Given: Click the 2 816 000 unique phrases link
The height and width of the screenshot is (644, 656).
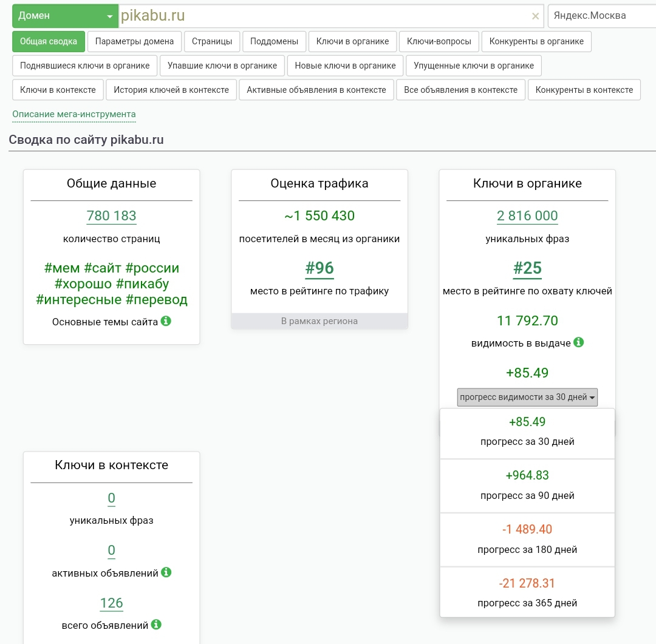Looking at the screenshot, I should click(527, 216).
